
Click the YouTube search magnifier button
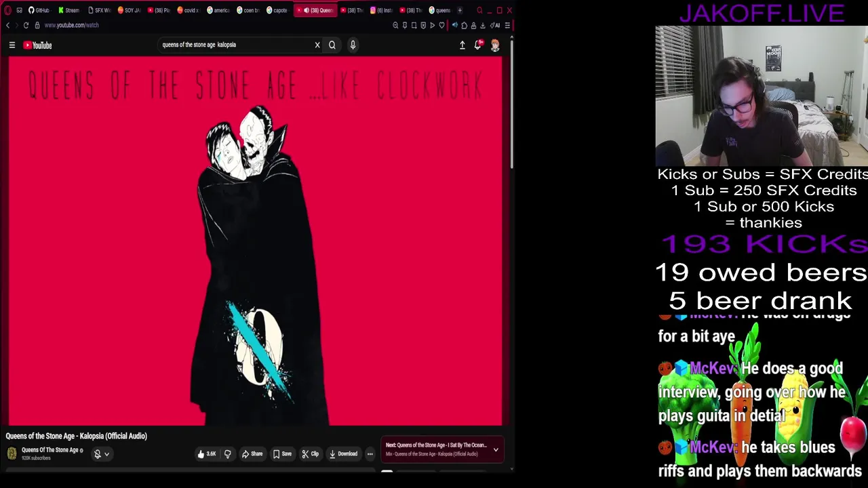click(x=332, y=45)
